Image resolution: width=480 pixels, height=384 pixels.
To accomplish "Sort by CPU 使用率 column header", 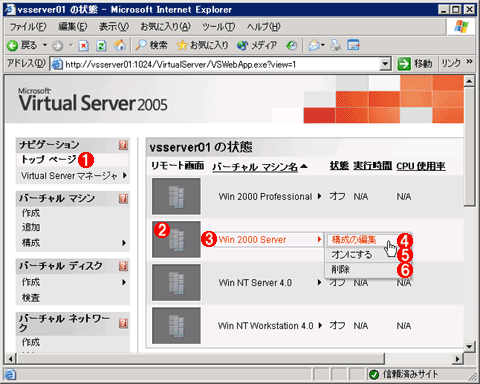I will tap(421, 166).
